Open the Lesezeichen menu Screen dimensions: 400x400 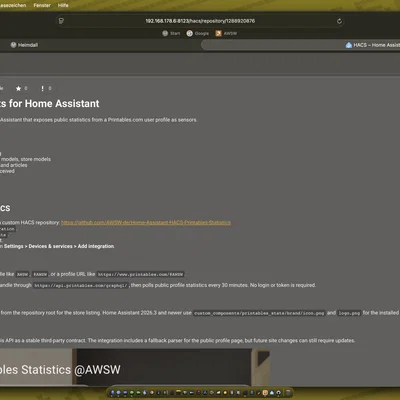point(13,5)
